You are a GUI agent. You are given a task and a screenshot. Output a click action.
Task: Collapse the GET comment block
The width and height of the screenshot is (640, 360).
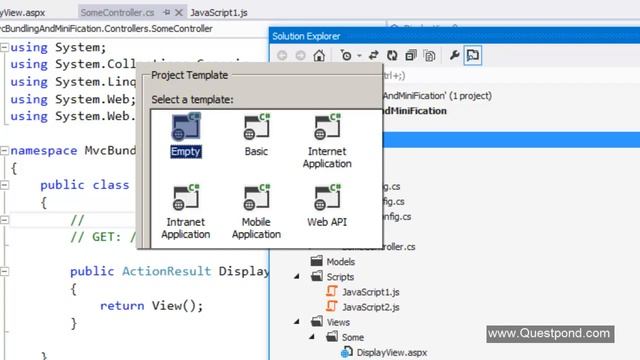click(x=4, y=220)
